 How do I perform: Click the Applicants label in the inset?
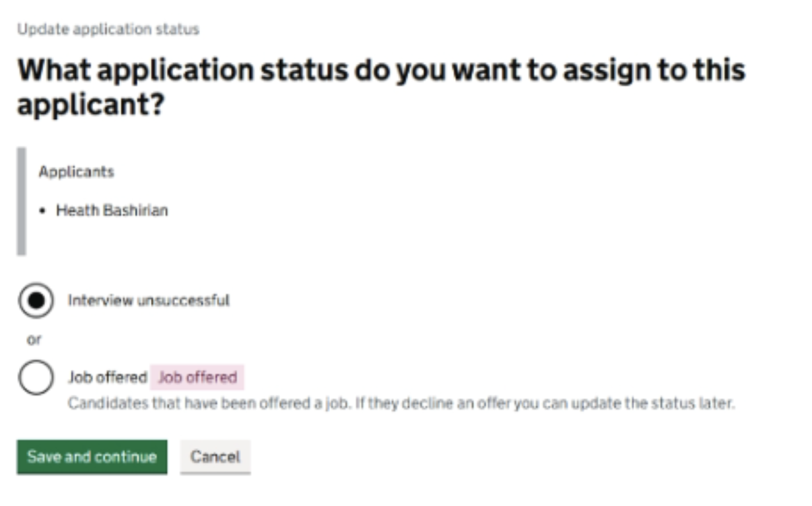tap(76, 172)
